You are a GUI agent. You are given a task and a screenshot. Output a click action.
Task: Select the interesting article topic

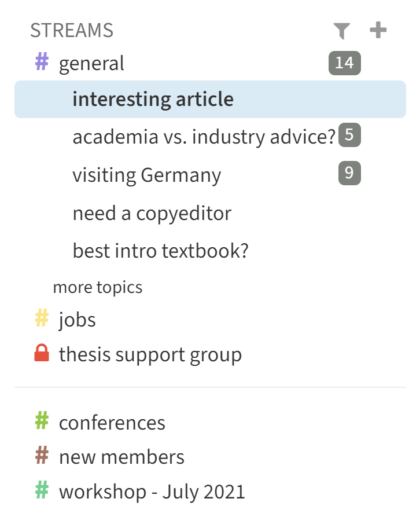pos(153,100)
